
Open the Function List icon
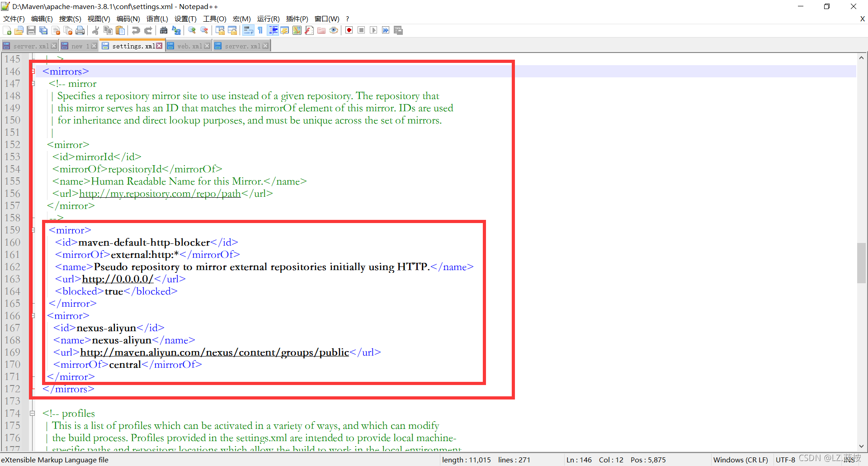[309, 30]
